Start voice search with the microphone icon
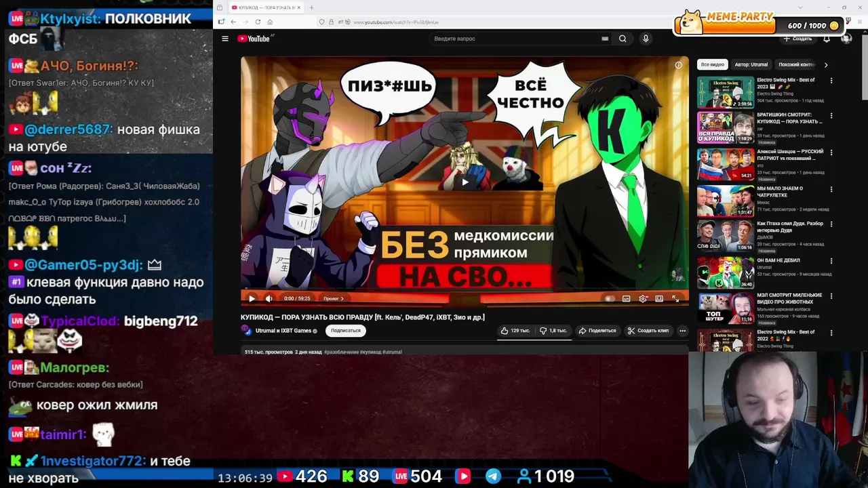This screenshot has width=868, height=488. [x=646, y=39]
